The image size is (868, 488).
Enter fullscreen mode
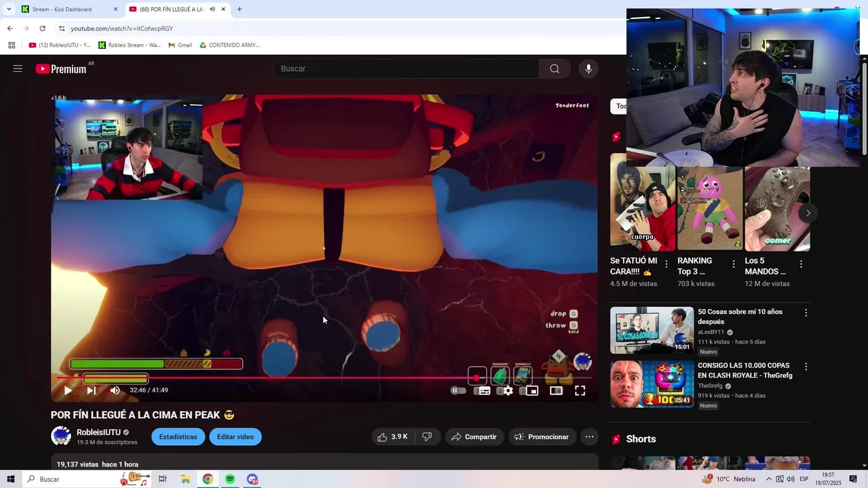tap(580, 390)
